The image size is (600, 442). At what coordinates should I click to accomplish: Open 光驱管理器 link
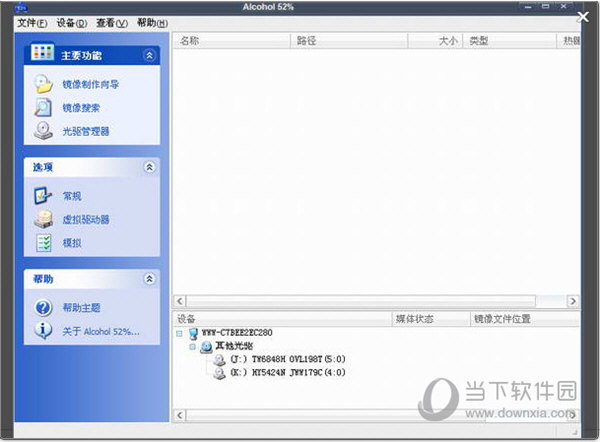click(86, 131)
